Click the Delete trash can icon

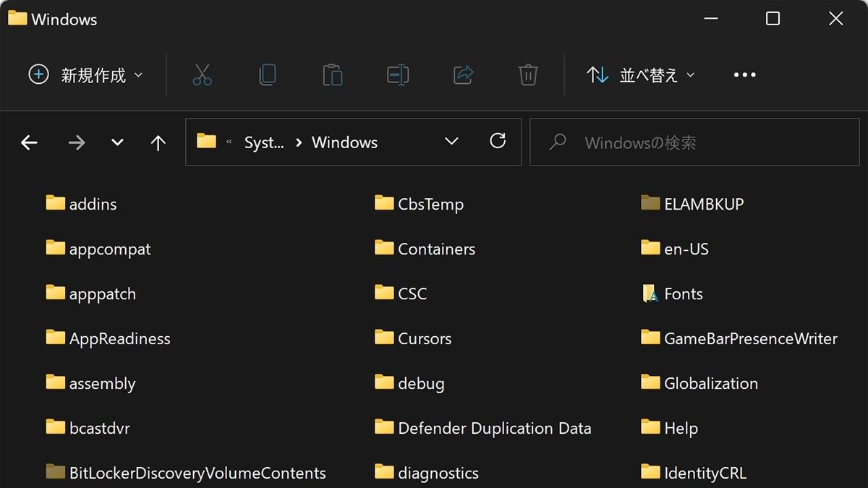tap(528, 74)
